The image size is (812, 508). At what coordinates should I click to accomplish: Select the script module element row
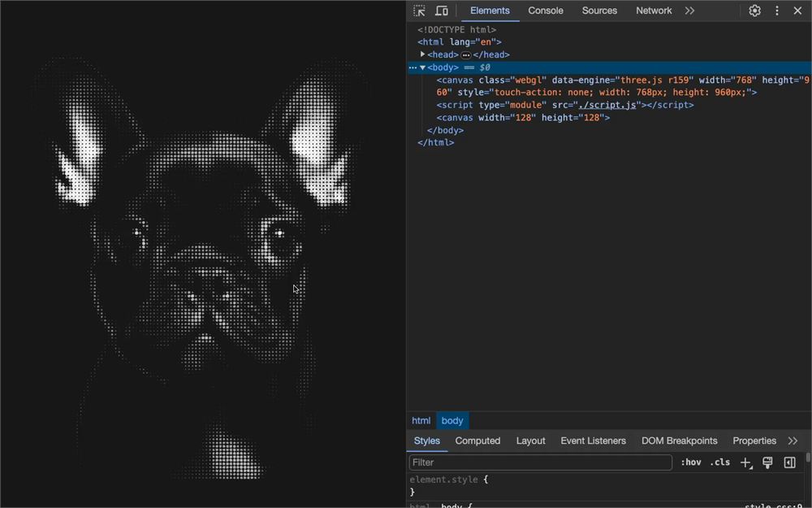[x=609, y=105]
